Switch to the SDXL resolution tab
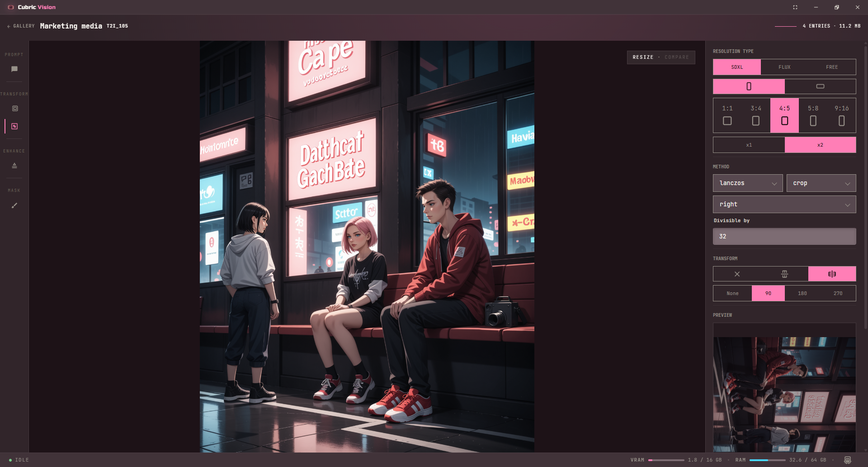868x467 pixels. point(737,67)
